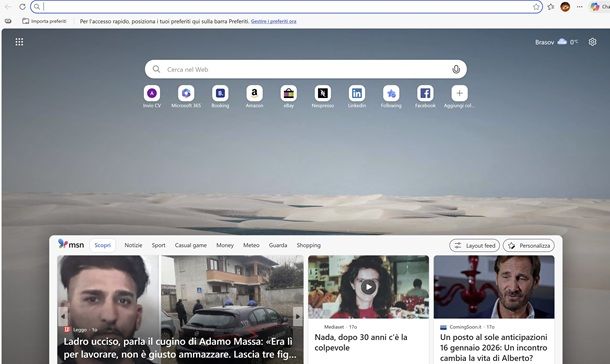Click the leftmost favorites bar icon

click(8, 21)
